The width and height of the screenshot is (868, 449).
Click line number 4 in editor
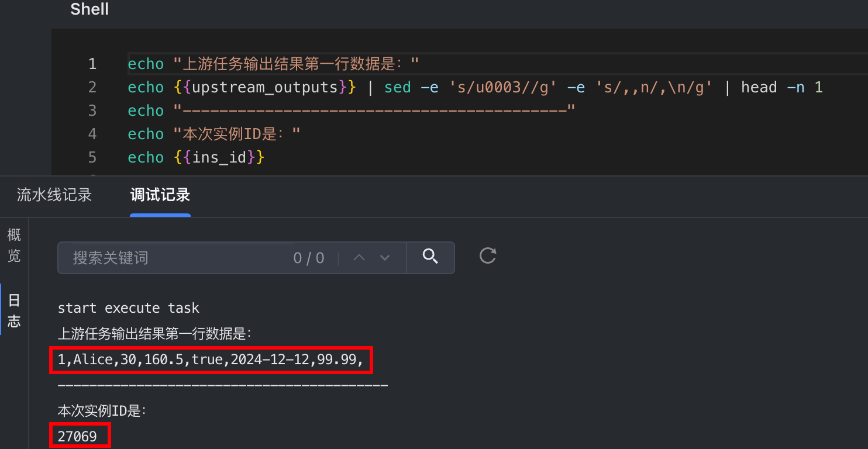pos(92,134)
